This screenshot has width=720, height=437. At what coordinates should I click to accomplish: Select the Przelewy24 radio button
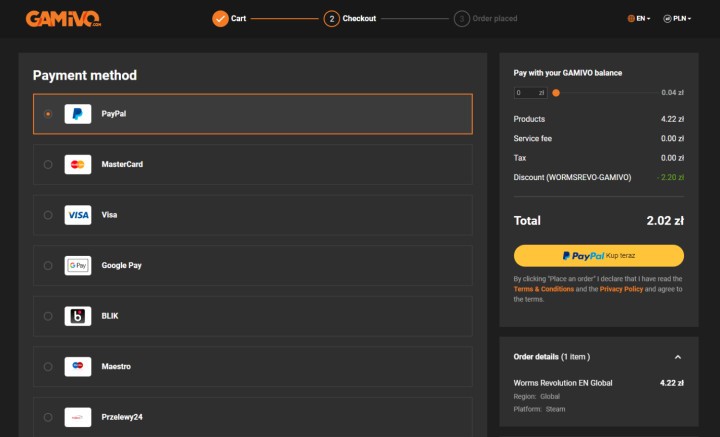pyautogui.click(x=48, y=417)
